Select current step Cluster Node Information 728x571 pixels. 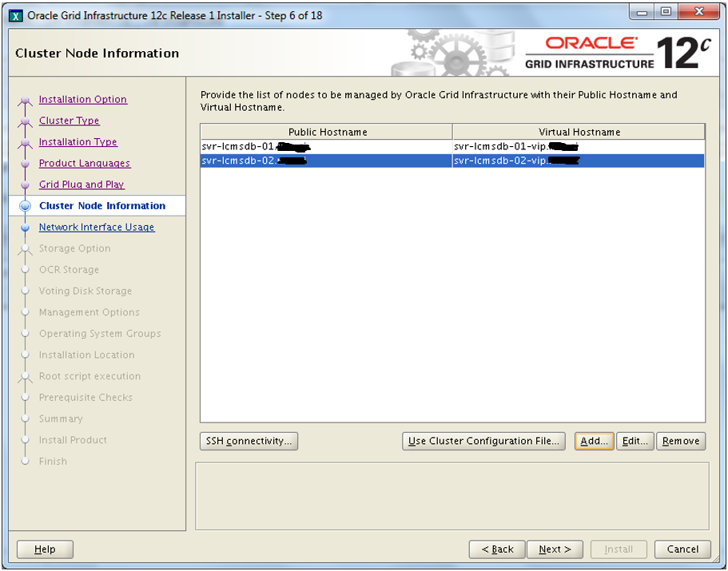pyautogui.click(x=102, y=206)
